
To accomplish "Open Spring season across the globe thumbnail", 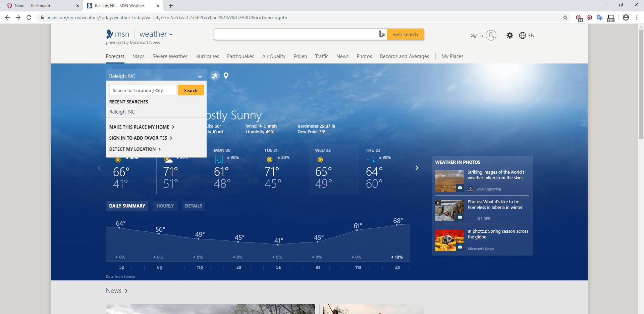I will [449, 240].
